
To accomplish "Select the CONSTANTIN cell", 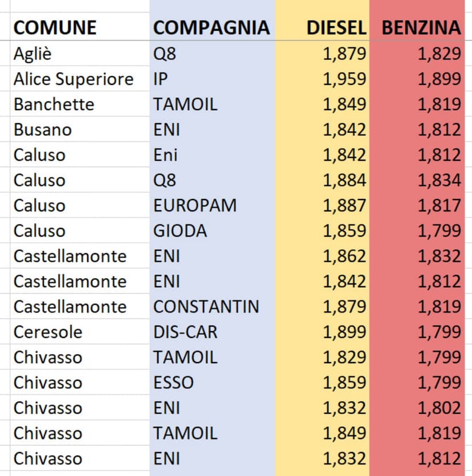I will coord(206,307).
